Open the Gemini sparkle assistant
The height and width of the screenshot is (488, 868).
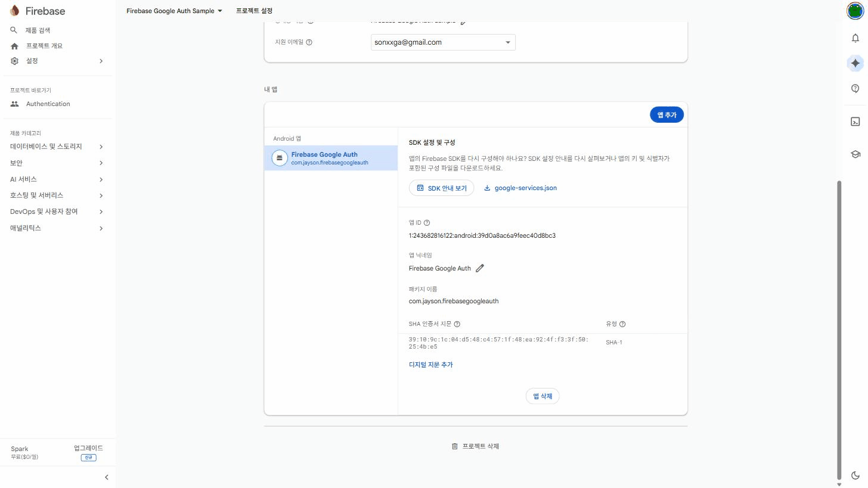(855, 63)
